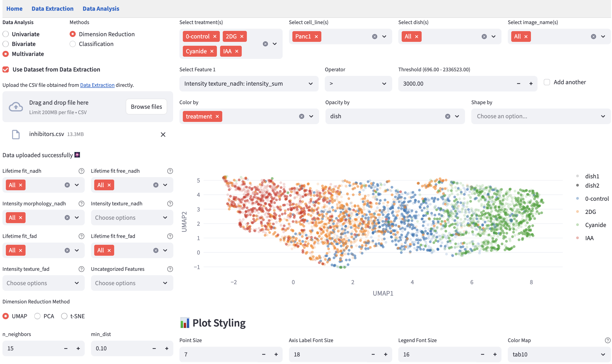Expand the Shape by dropdown
612x364 pixels.
(541, 116)
